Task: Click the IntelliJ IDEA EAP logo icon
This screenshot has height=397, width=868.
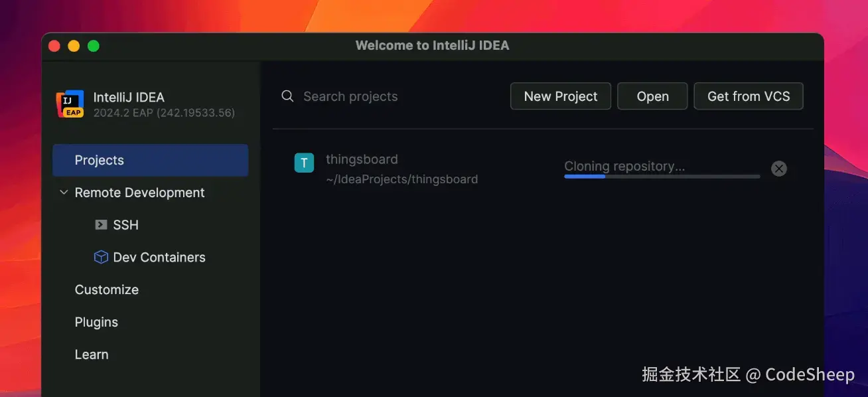Action: pyautogui.click(x=70, y=104)
